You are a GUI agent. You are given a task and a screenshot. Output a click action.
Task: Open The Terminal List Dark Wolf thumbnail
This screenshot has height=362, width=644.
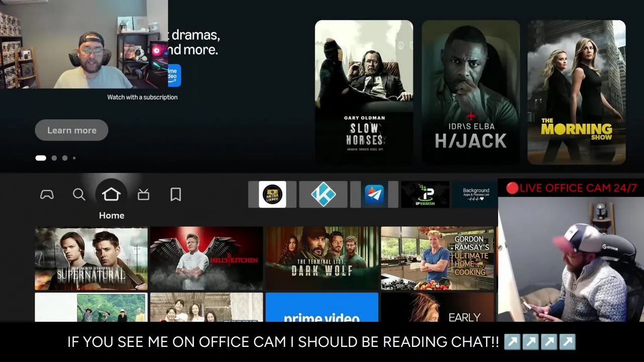pyautogui.click(x=322, y=258)
